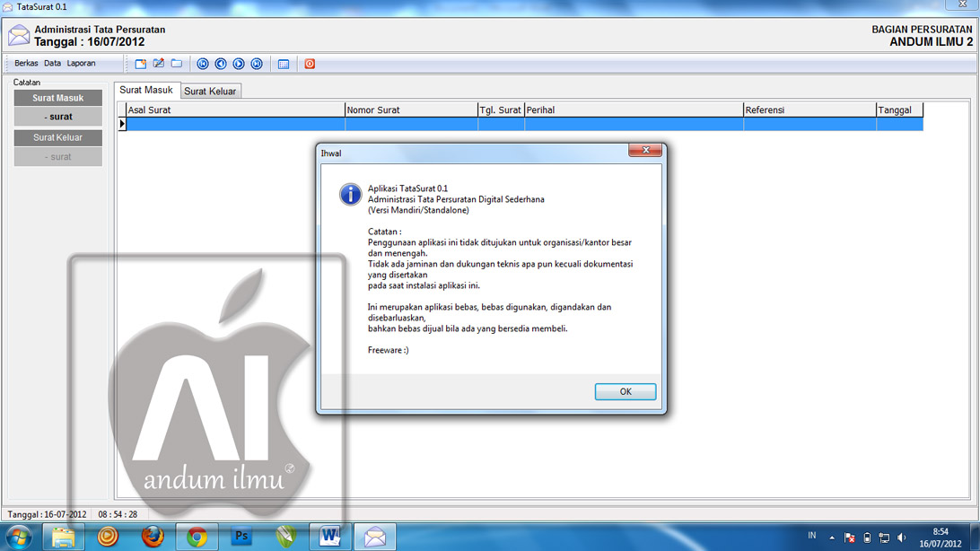Click 'Tanggal : 16/07/2012' header text

[x=90, y=42]
